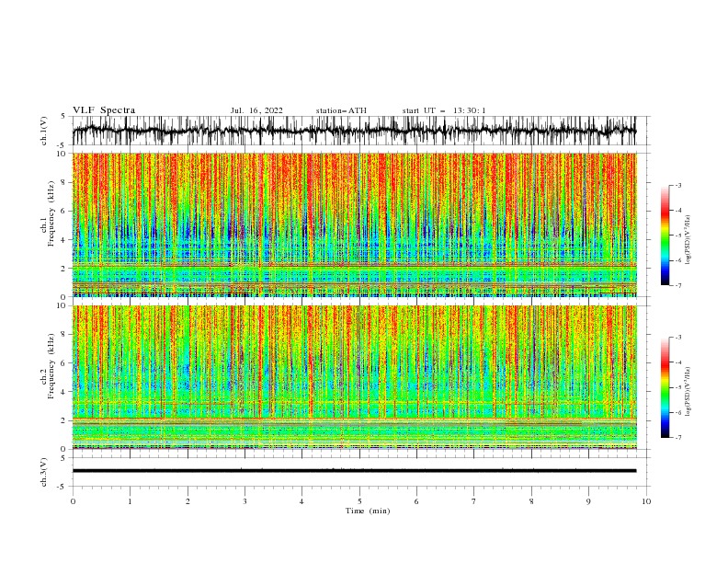Click the 'start UT = 13:30:1' text

click(x=443, y=110)
